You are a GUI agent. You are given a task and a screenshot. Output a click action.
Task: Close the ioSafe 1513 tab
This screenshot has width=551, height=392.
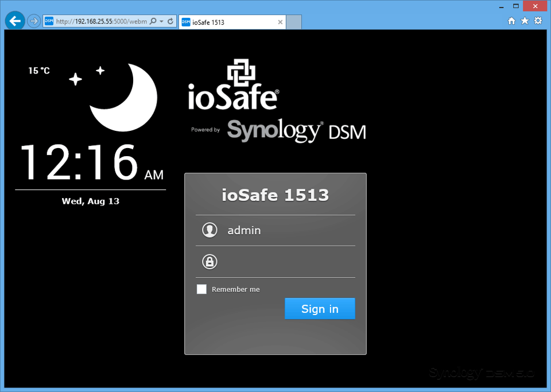point(280,22)
